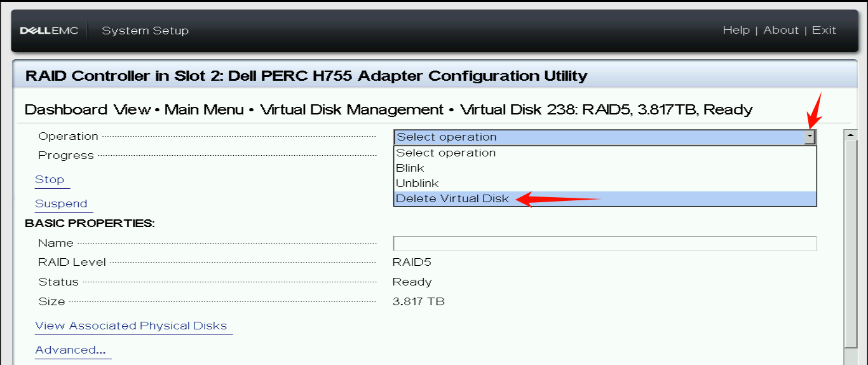Choose Delete Virtual Disk option

coord(605,198)
